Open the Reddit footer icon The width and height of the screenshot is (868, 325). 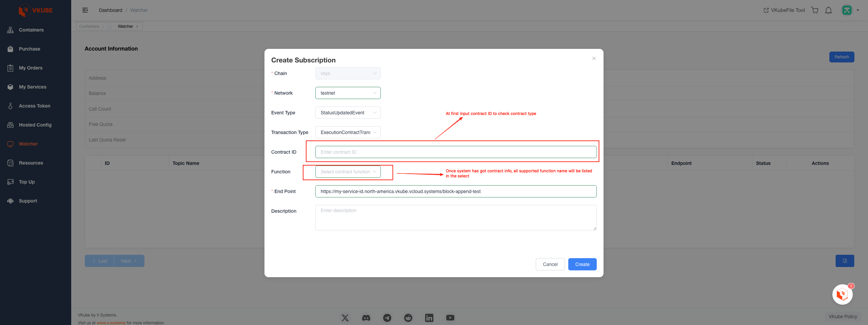408,318
